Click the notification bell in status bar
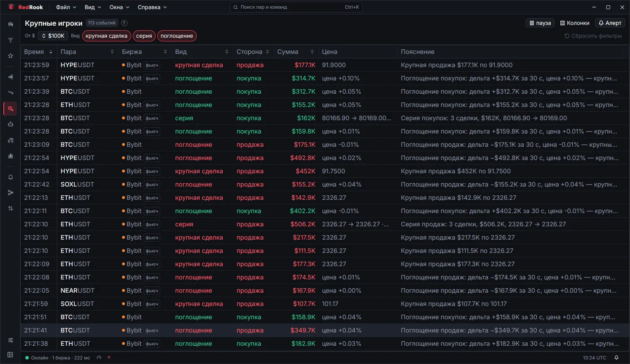 616,358
